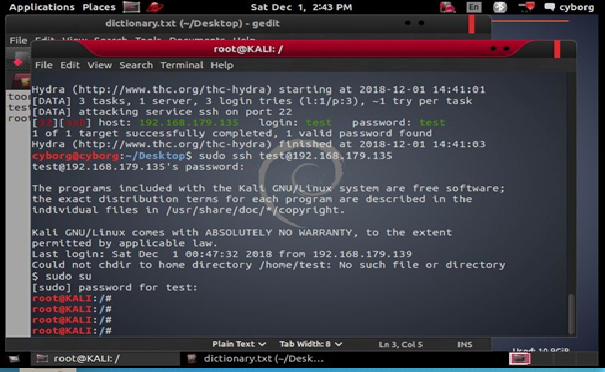Viewport: 605px width, 372px height.
Task: Click 'The programs included with the Kali' line
Action: coord(268,188)
